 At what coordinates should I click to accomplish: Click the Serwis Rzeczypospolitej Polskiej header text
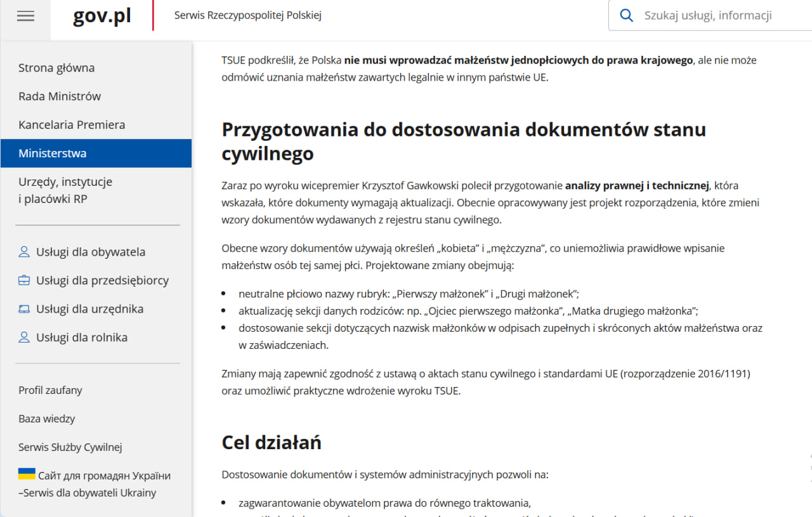click(248, 15)
